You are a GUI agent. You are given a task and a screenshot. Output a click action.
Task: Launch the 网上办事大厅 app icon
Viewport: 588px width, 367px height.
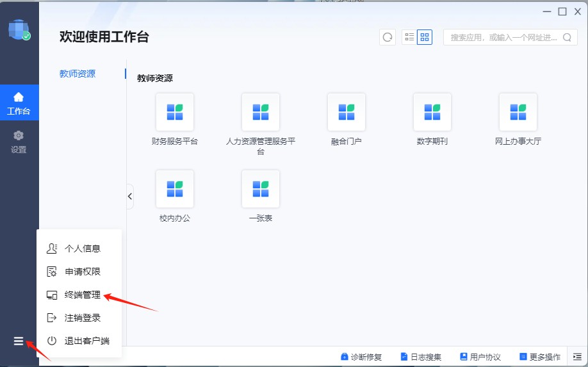point(518,112)
